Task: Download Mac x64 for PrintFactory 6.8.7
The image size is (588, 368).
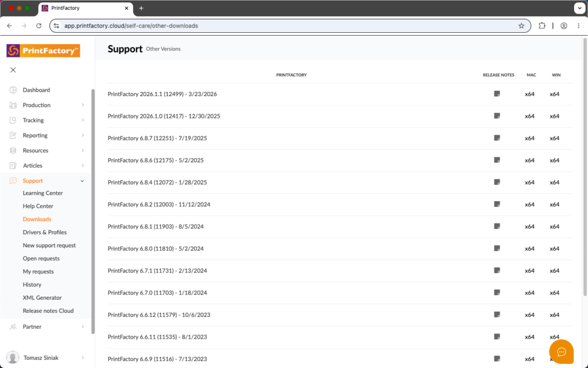Action: pyautogui.click(x=529, y=138)
